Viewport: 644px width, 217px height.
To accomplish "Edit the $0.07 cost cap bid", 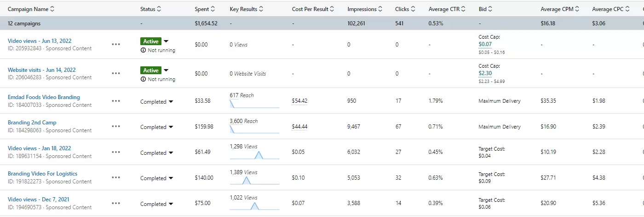I will (485, 44).
